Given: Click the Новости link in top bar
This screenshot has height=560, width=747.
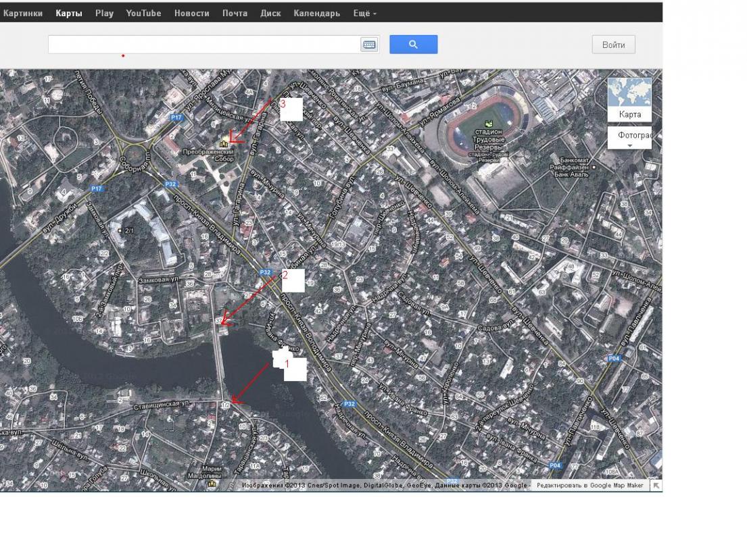Looking at the screenshot, I should point(191,13).
